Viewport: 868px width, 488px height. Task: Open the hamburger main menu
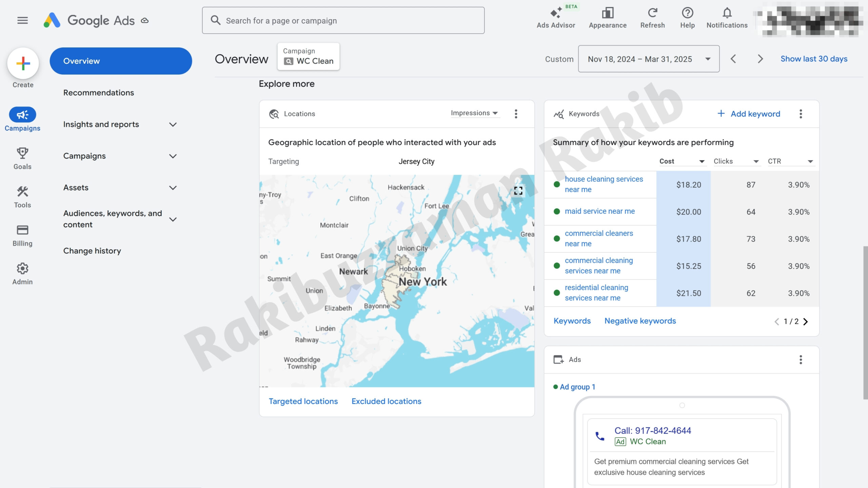pos(22,20)
